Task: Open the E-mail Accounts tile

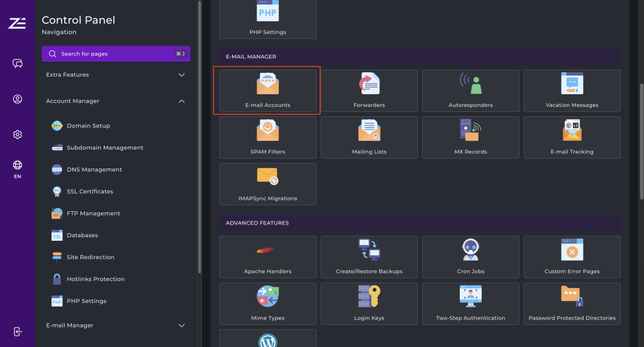Action: (267, 91)
